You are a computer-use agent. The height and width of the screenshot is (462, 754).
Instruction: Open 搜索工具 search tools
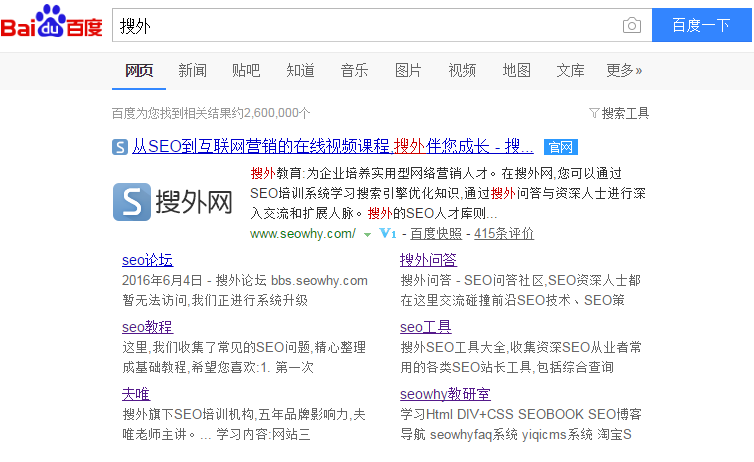[625, 113]
